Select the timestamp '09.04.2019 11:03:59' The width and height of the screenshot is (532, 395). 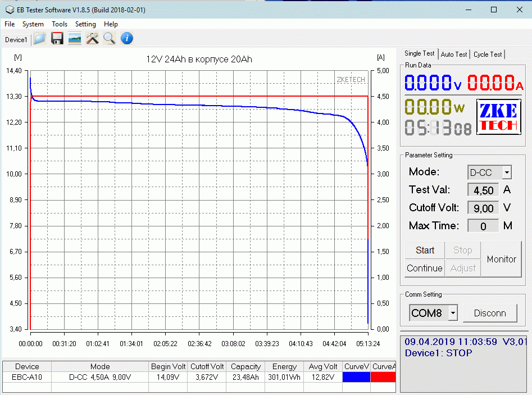pos(451,342)
